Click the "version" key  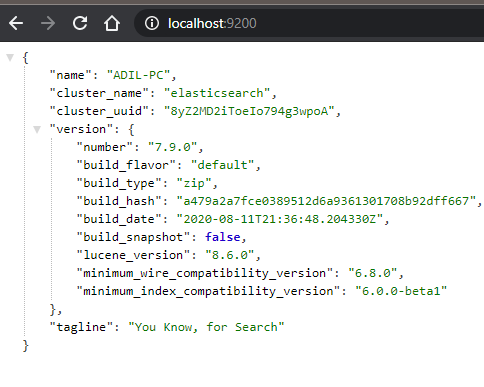(81, 129)
